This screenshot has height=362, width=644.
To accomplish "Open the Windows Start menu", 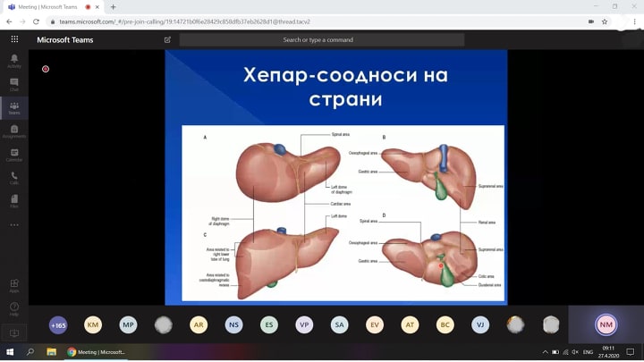I will pyautogui.click(x=9, y=352).
